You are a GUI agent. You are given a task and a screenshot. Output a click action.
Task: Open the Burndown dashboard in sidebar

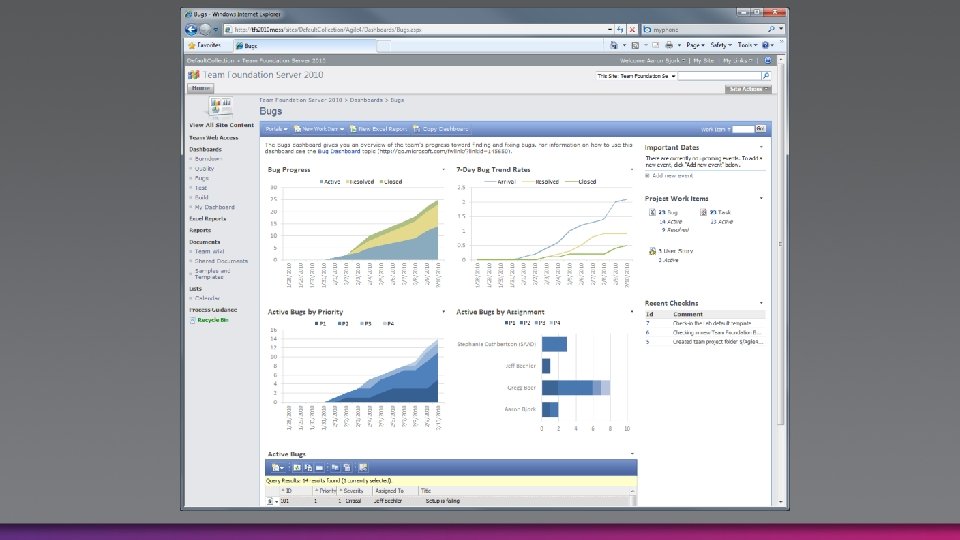pos(208,159)
